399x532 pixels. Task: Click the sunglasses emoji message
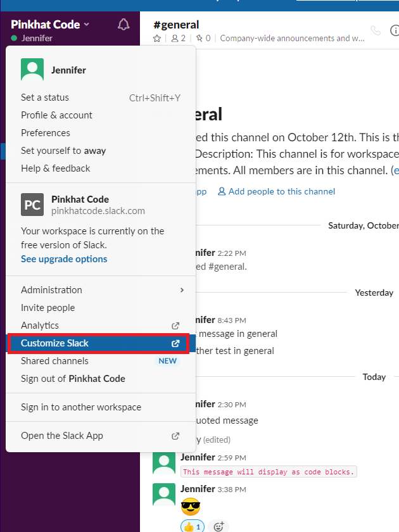point(191,507)
